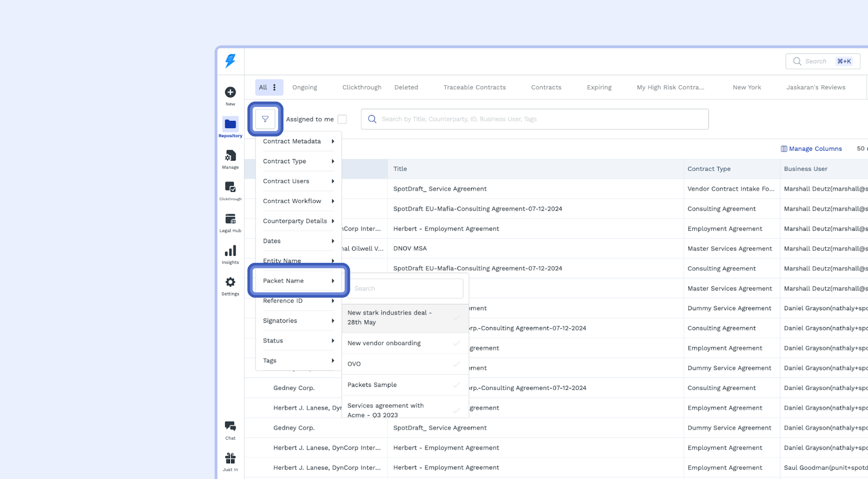Screen dimensions: 868x479
Task: Expand the Dates filter submenu
Action: tap(298, 241)
